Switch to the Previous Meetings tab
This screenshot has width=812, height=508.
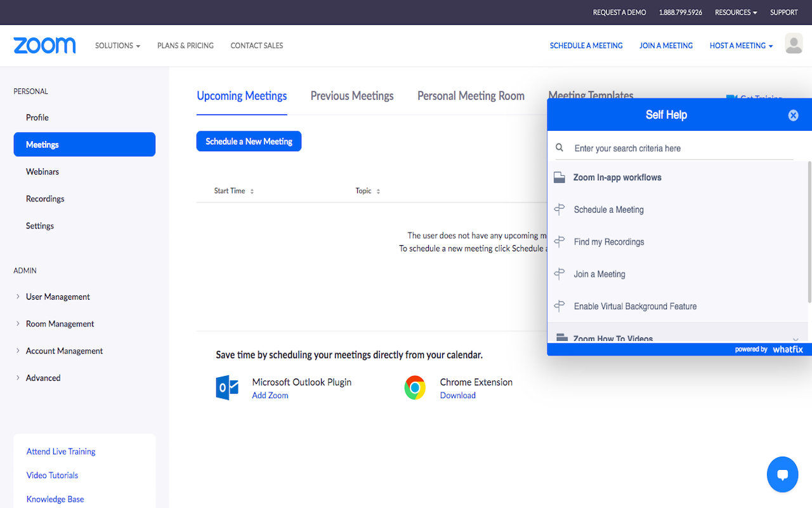coord(352,96)
